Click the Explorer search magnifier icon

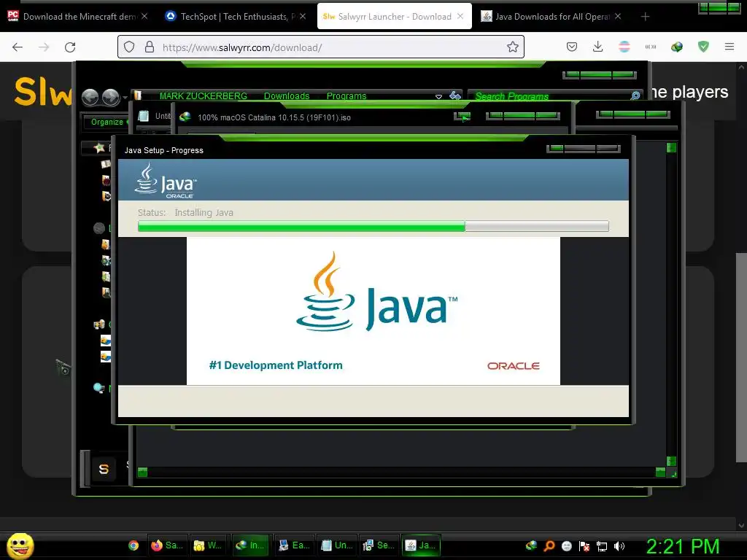(635, 96)
